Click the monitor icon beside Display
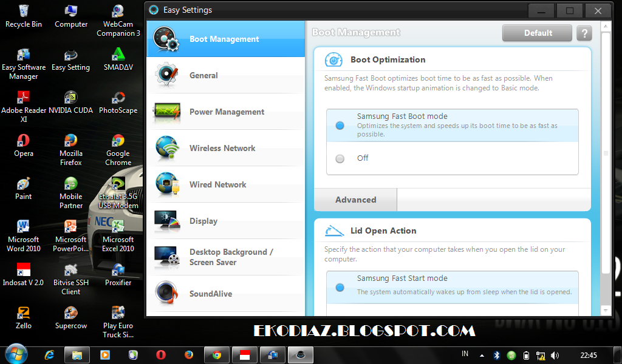This screenshot has width=622, height=364. (167, 221)
